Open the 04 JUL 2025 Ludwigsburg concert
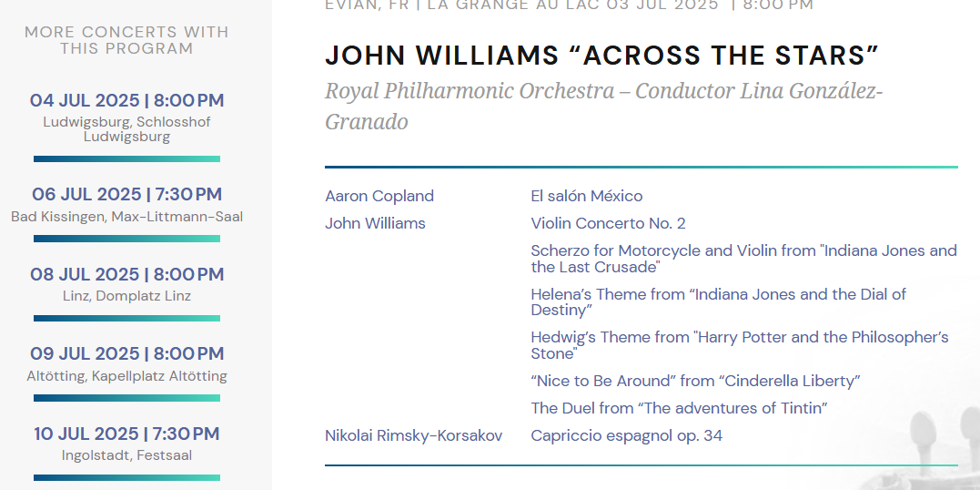Screen dimensions: 980x490 pos(126,101)
